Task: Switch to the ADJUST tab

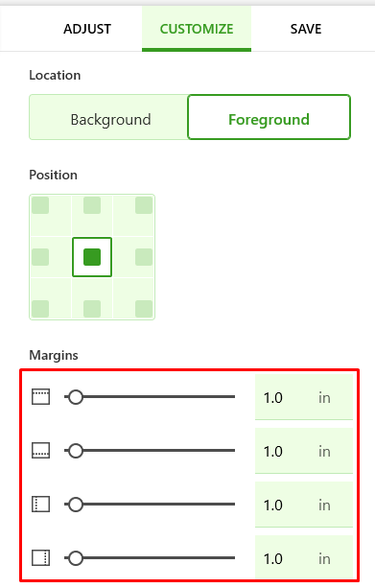Action: click(x=87, y=29)
